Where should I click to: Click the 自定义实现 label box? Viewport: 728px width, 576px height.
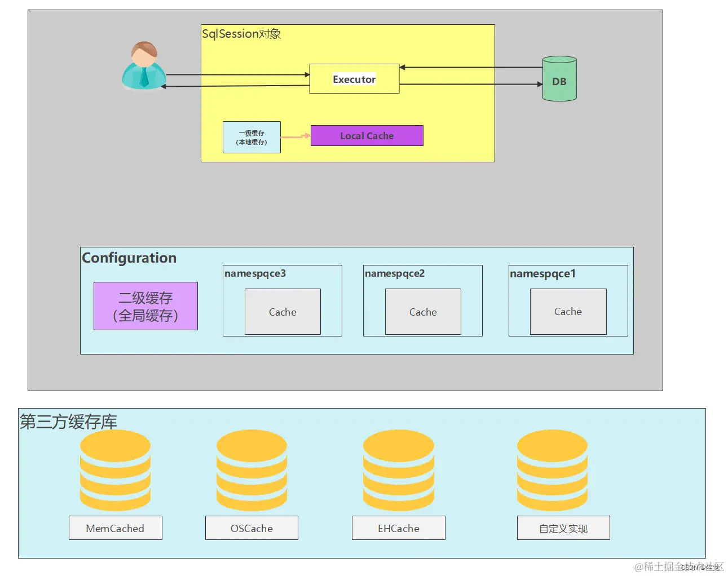point(563,528)
